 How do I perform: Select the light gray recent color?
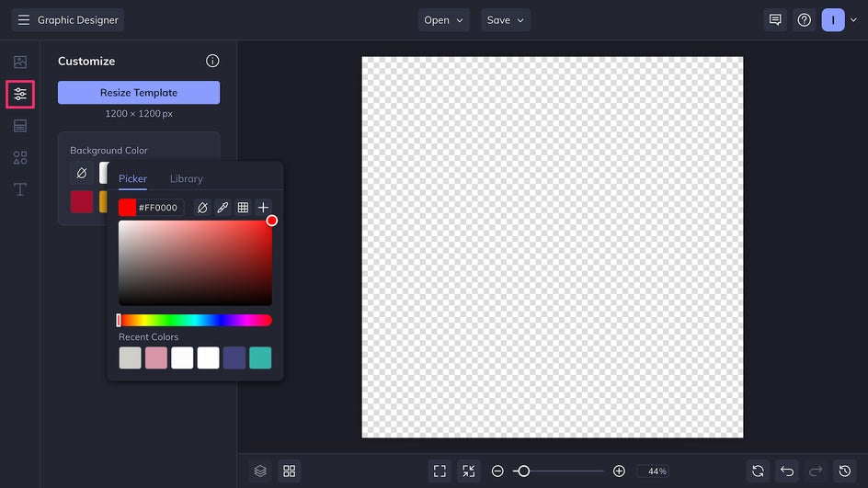(130, 358)
